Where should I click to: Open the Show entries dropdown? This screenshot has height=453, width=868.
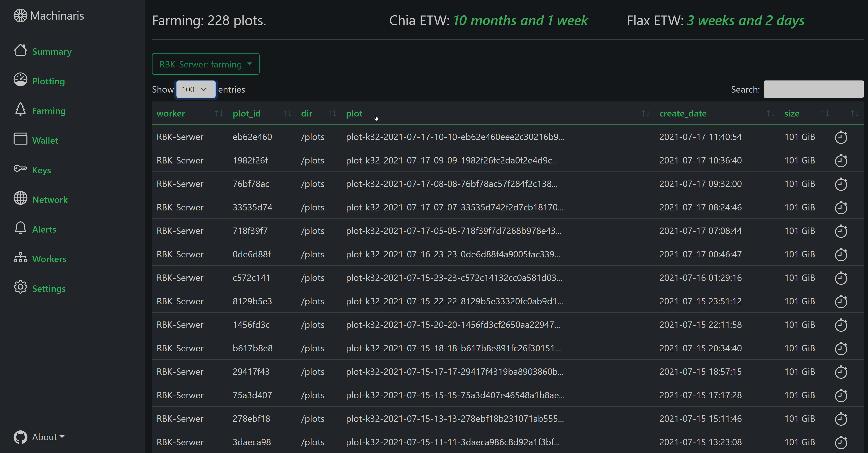[x=195, y=89]
